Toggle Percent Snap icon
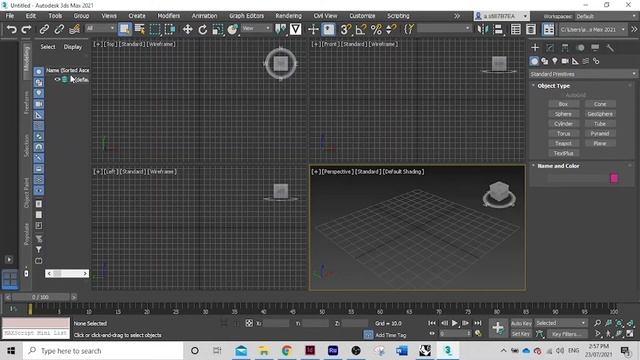Screen dimensions: 640x360 tap(376, 29)
